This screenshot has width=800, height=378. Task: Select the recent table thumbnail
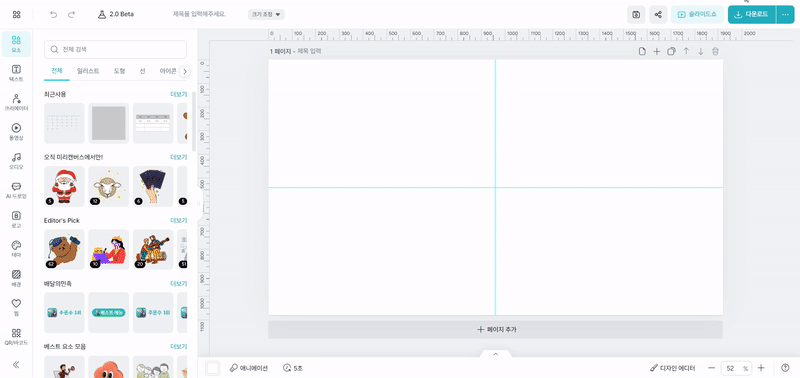click(153, 123)
